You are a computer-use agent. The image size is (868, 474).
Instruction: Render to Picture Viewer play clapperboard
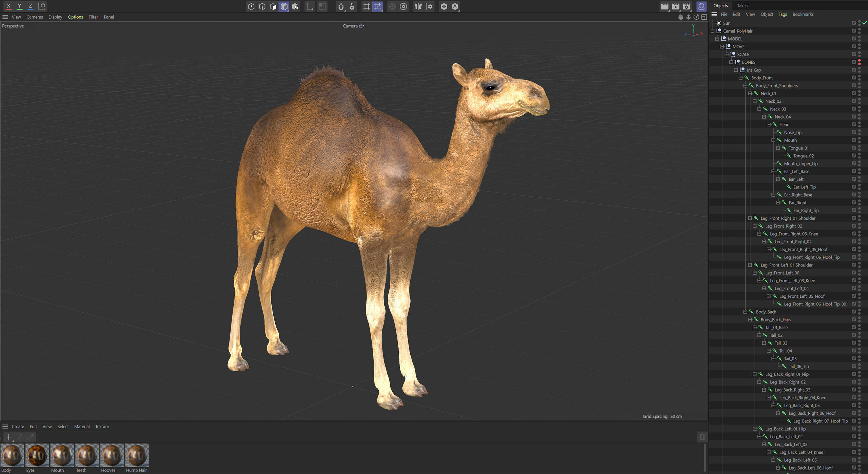tap(675, 6)
